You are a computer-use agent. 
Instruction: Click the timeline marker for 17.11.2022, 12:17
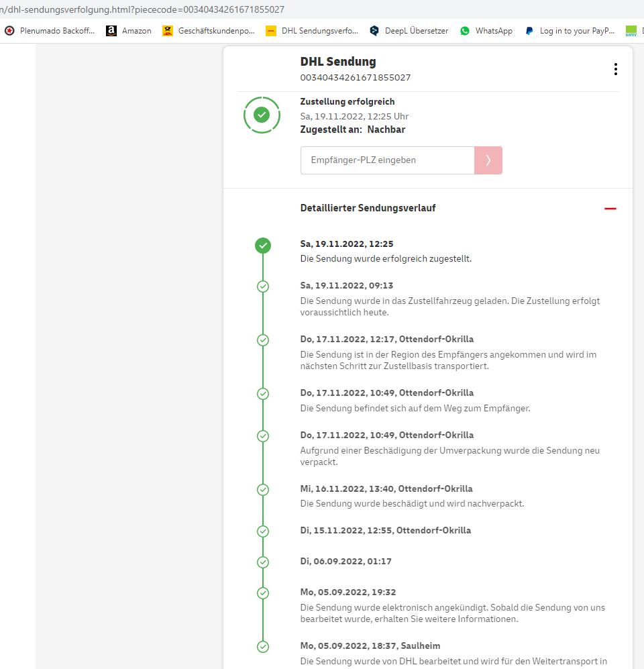pos(263,340)
